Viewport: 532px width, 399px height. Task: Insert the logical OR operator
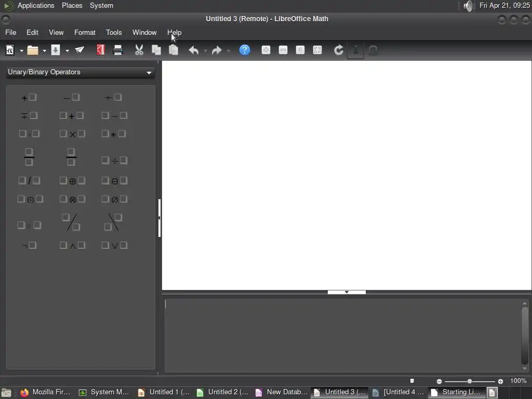114,245
